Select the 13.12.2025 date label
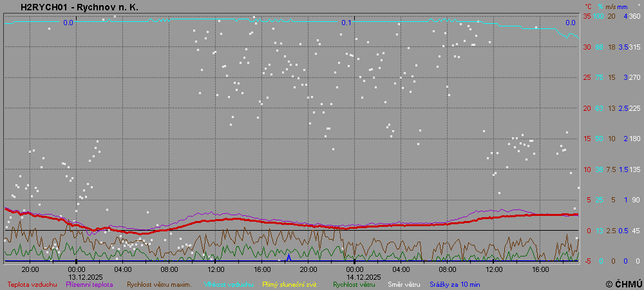644x290 pixels. tap(77, 276)
